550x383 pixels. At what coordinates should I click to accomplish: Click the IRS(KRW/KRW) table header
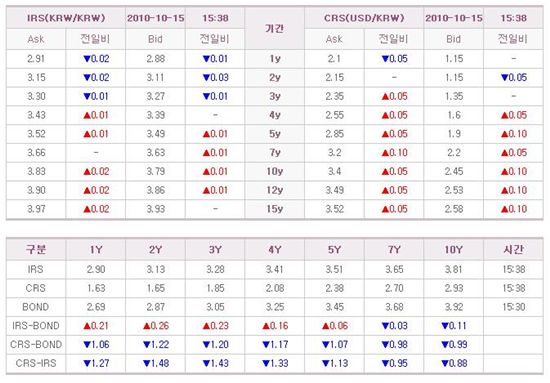(66, 18)
